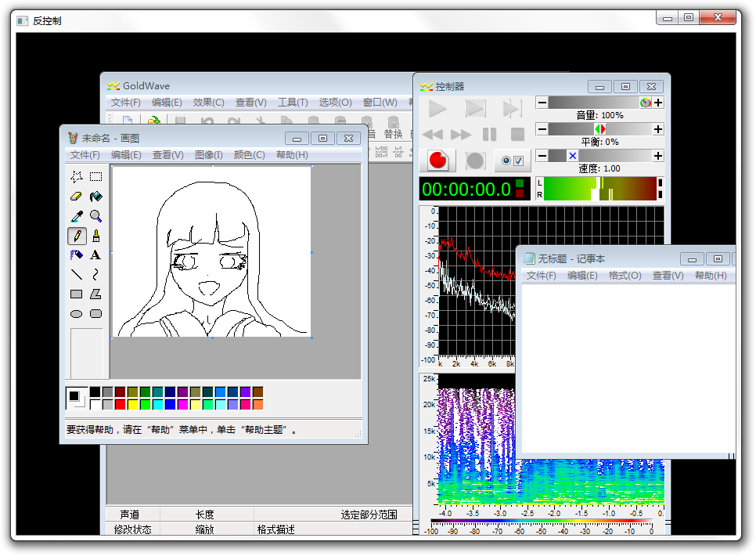Open the 效果(C) menu in GoldWave
756x556 pixels.
[x=208, y=103]
